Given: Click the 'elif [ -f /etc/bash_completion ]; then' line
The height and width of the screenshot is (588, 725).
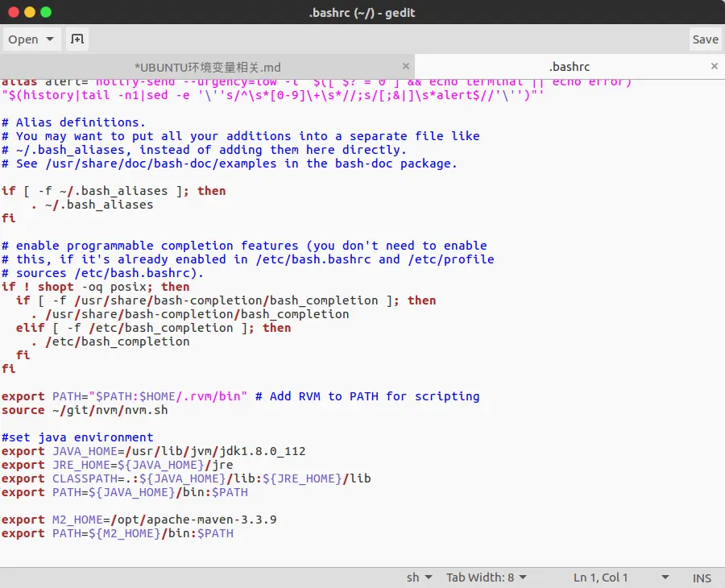Looking at the screenshot, I should (154, 328).
